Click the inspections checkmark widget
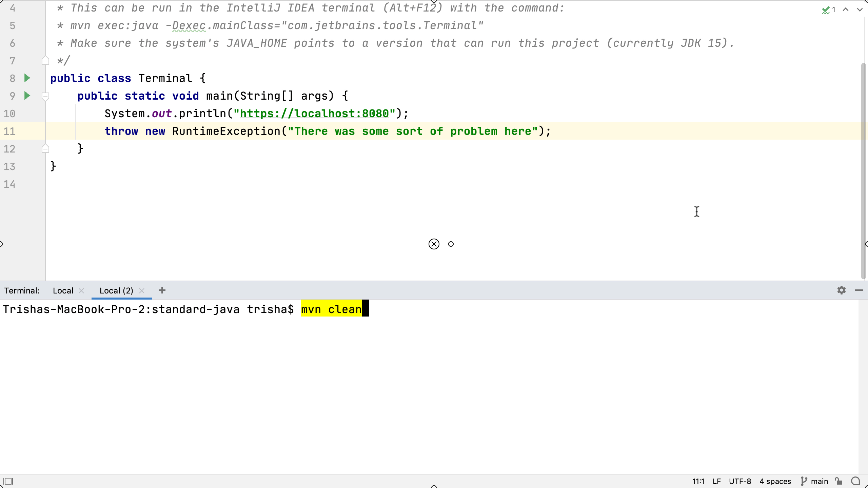 click(x=828, y=10)
